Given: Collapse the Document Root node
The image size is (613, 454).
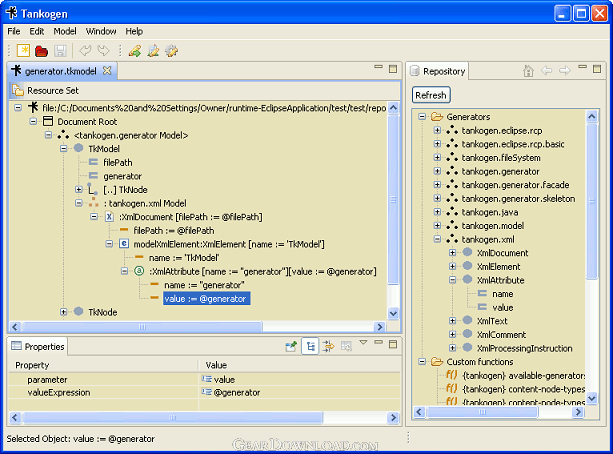Looking at the screenshot, I should coord(33,121).
